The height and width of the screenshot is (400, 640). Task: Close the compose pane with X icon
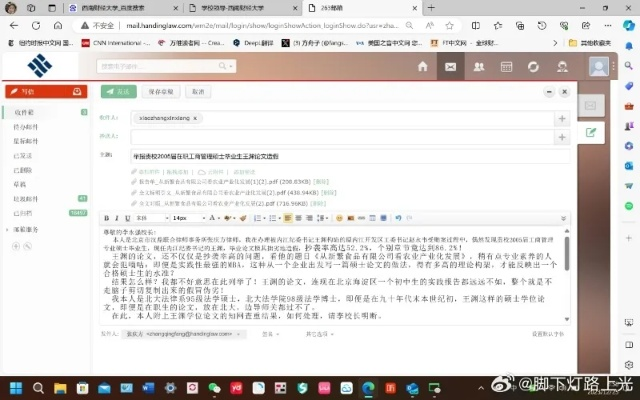(564, 92)
